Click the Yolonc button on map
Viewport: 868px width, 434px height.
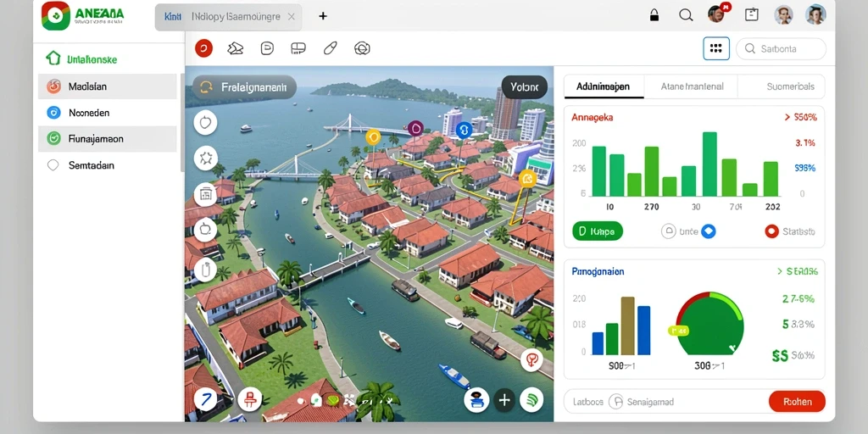point(524,87)
